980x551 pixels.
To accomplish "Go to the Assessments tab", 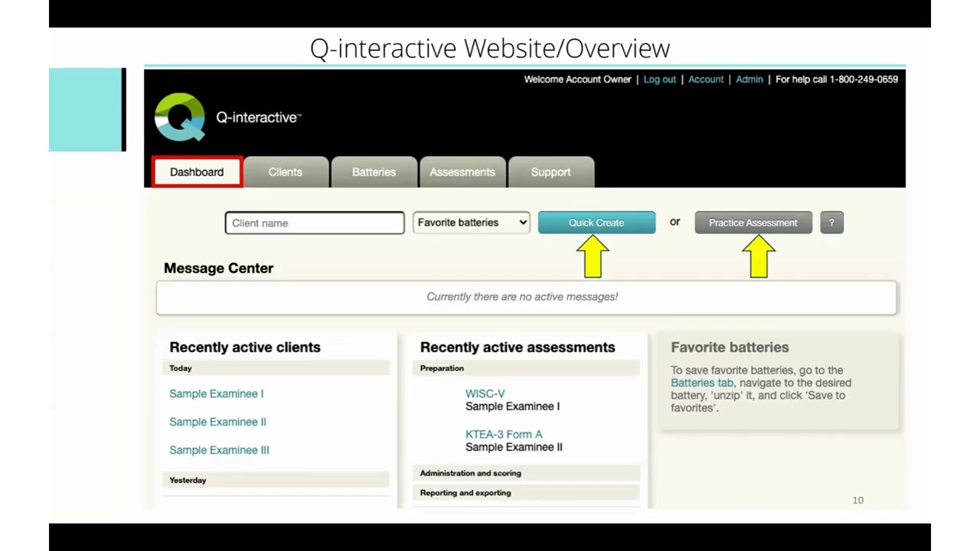I will pos(462,172).
